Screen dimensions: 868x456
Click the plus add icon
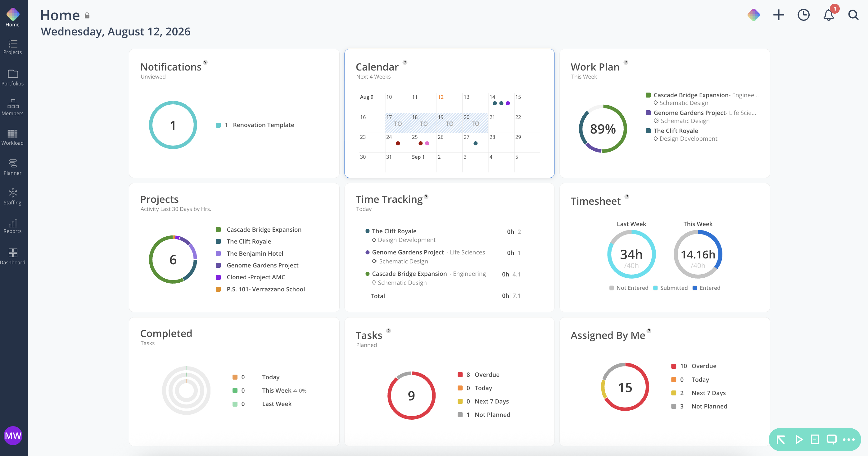779,15
